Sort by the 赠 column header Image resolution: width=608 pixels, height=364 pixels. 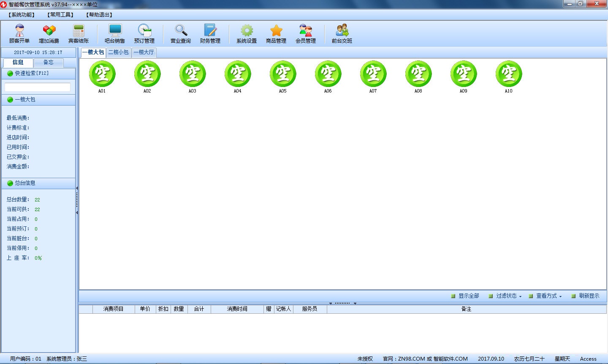[x=269, y=309]
